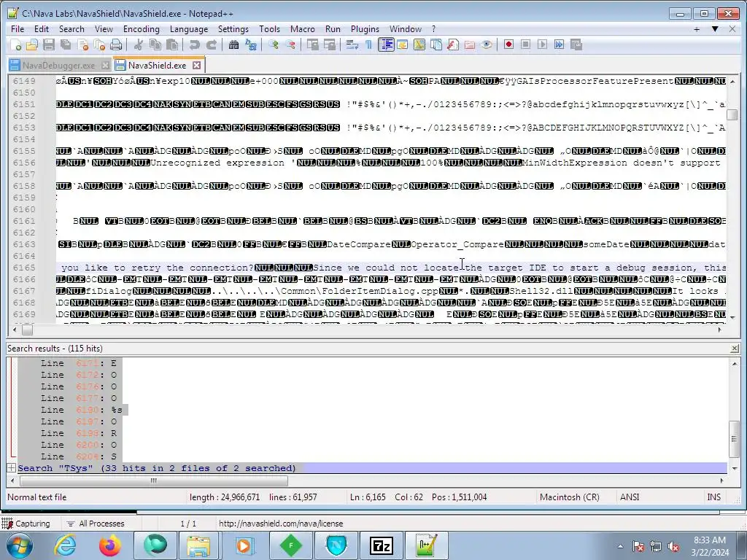The height and width of the screenshot is (560, 747).
Task: Toggle the Indent Guide toolbar button
Action: tap(386, 44)
